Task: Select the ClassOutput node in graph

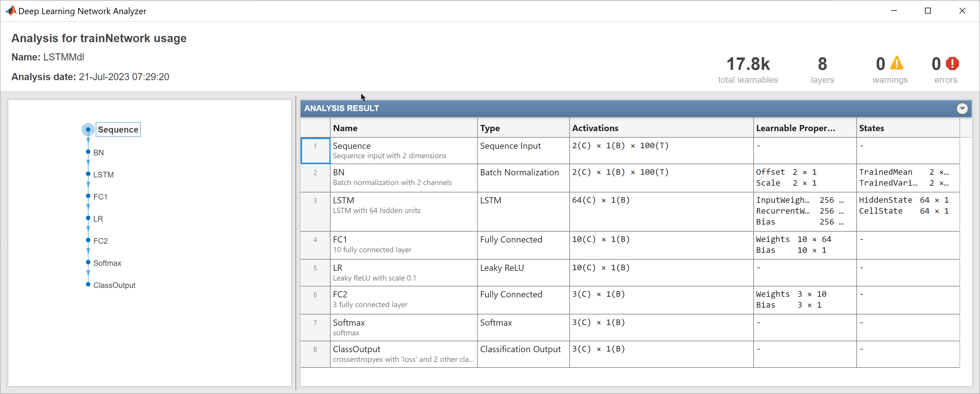Action: (114, 285)
